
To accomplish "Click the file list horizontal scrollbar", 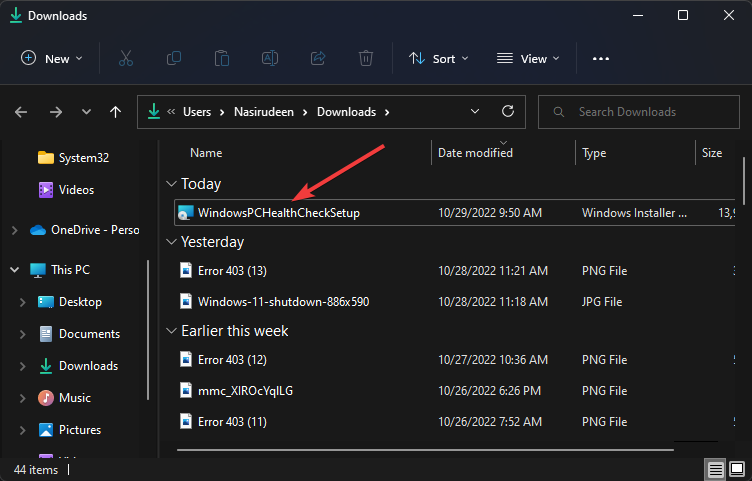I will [x=425, y=450].
